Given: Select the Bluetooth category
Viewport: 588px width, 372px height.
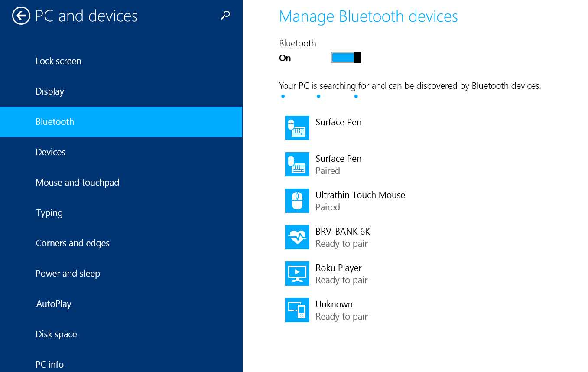Looking at the screenshot, I should [121, 122].
